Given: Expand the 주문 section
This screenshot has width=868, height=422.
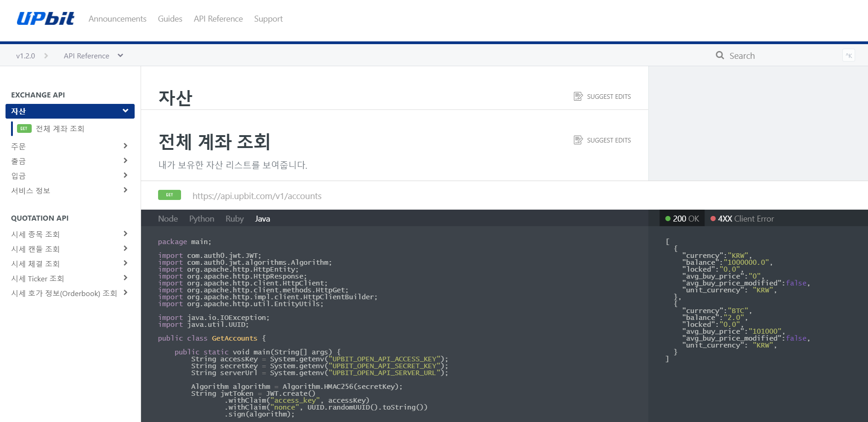Looking at the screenshot, I should coord(70,146).
